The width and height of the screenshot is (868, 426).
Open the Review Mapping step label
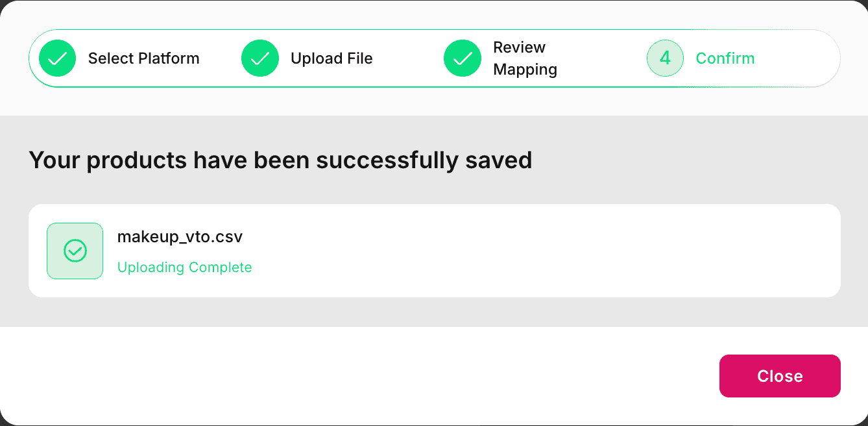[x=525, y=58]
